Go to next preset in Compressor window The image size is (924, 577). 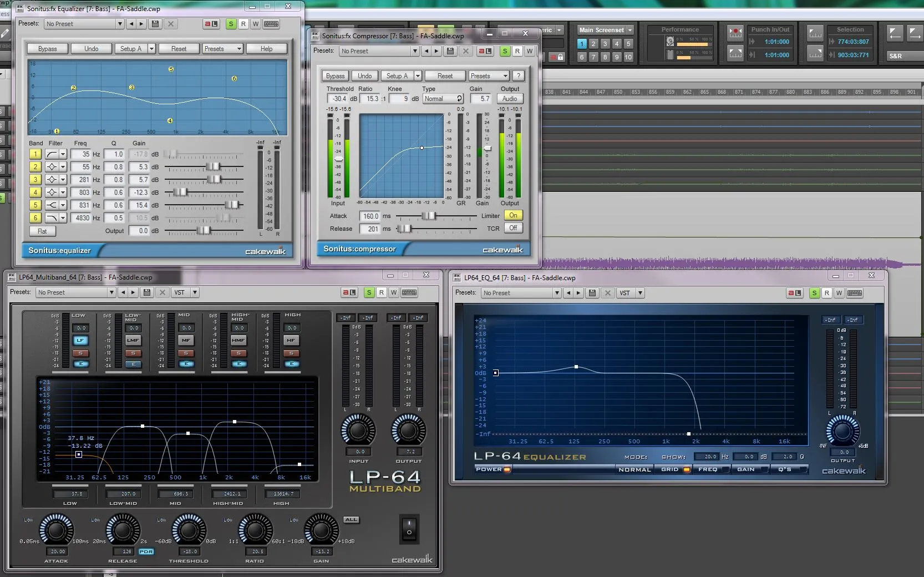pos(436,51)
